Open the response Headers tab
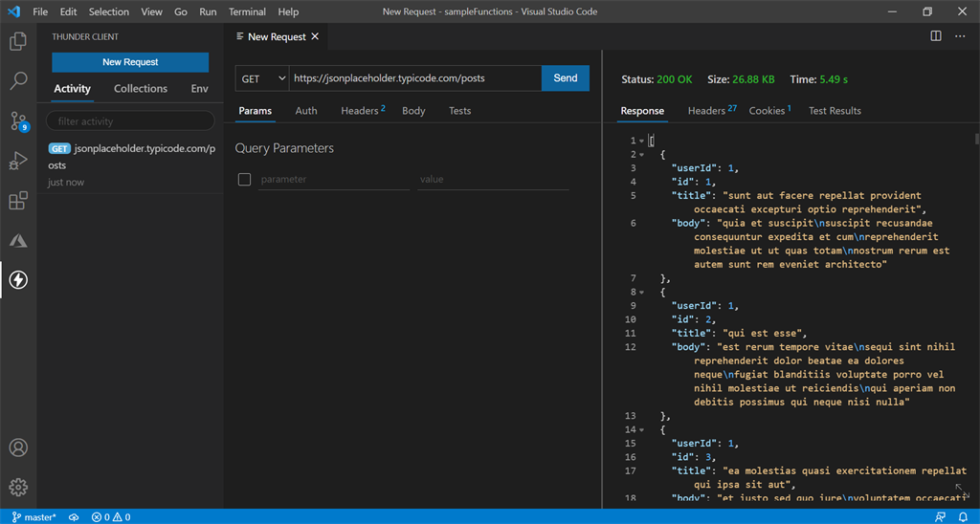 click(712, 111)
